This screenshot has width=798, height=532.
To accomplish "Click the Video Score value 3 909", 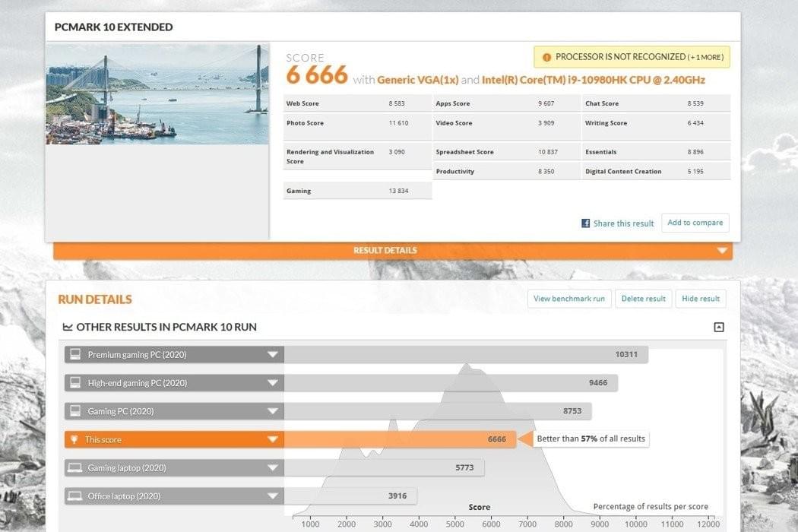I will [546, 123].
